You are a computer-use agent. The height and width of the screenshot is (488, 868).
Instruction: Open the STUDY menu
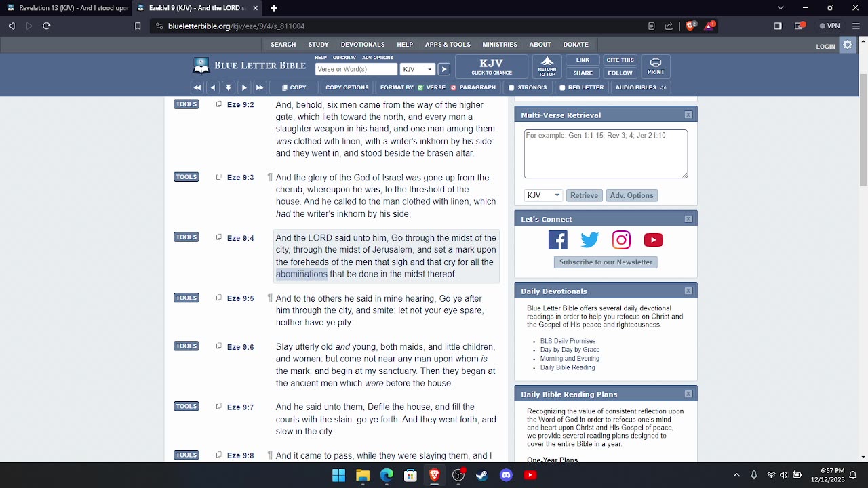coord(318,45)
